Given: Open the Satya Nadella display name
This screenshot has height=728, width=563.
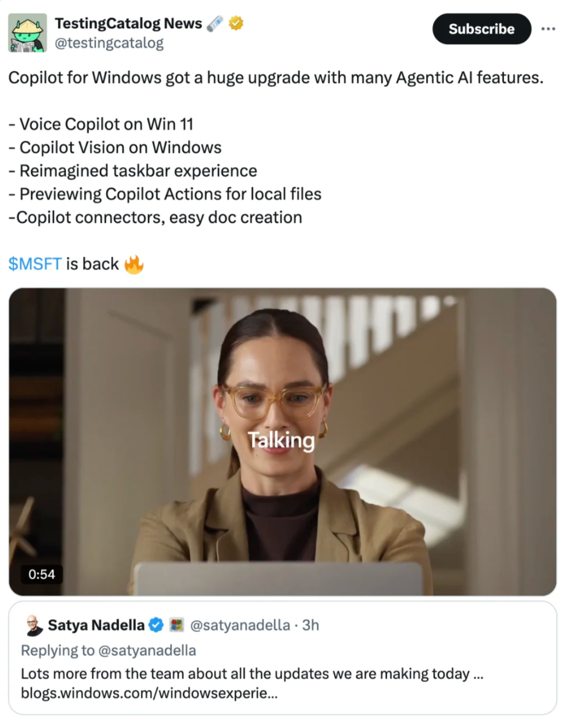Looking at the screenshot, I should (x=96, y=626).
